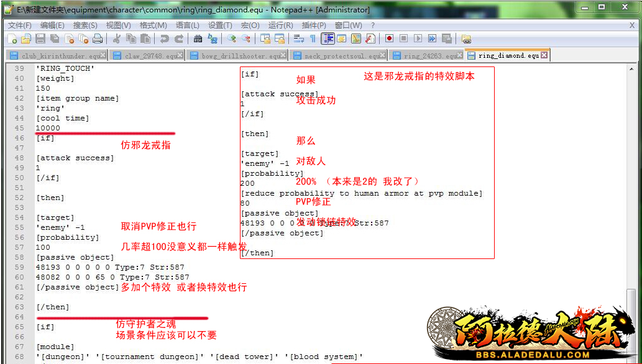Click the New file toolbar icon
Viewport: 642px width, 364px height.
[12, 39]
